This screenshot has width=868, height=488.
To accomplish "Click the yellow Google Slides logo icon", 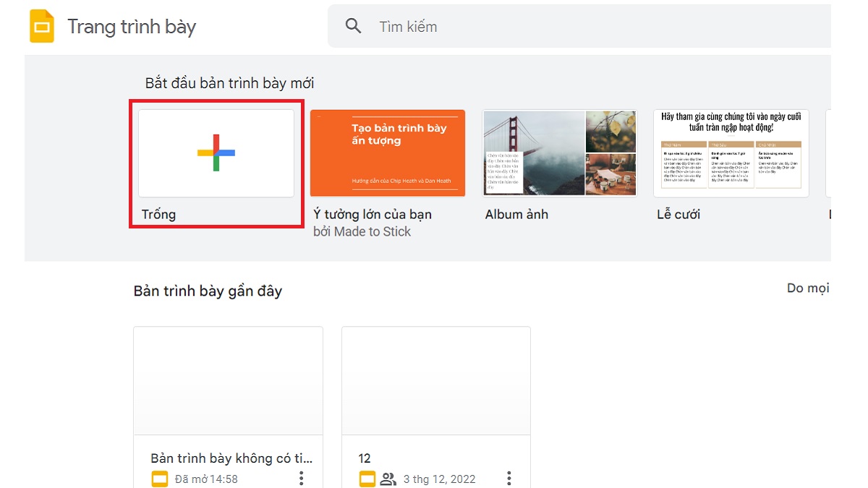I will pos(42,25).
